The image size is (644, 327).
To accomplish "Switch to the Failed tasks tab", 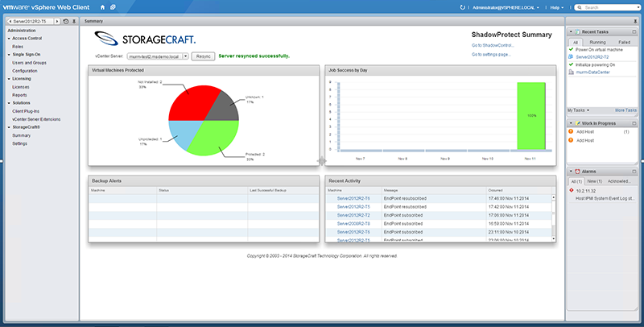I will point(625,42).
